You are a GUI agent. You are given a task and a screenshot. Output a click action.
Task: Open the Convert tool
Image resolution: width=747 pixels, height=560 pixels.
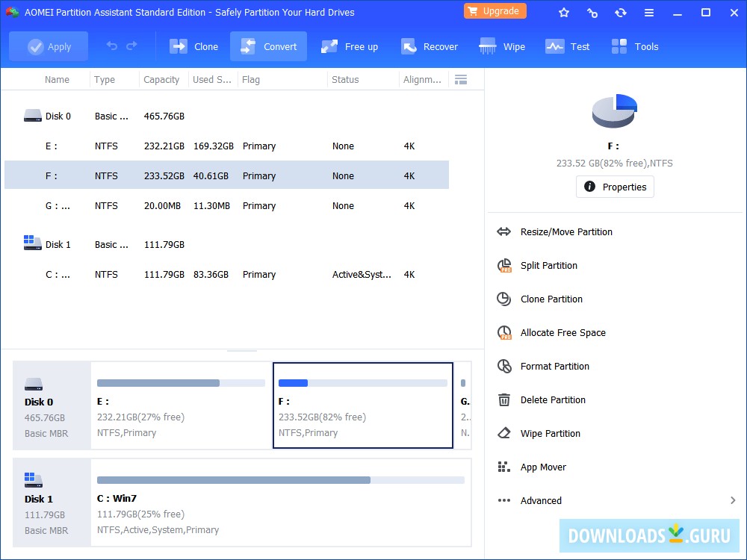(268, 46)
